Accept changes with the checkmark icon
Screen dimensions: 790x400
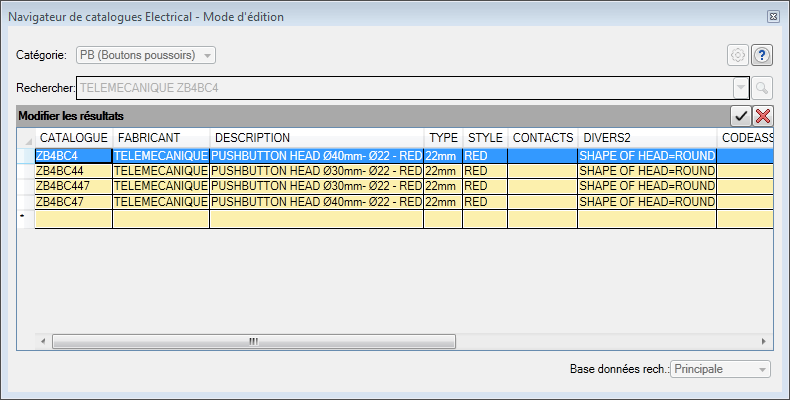tap(741, 116)
